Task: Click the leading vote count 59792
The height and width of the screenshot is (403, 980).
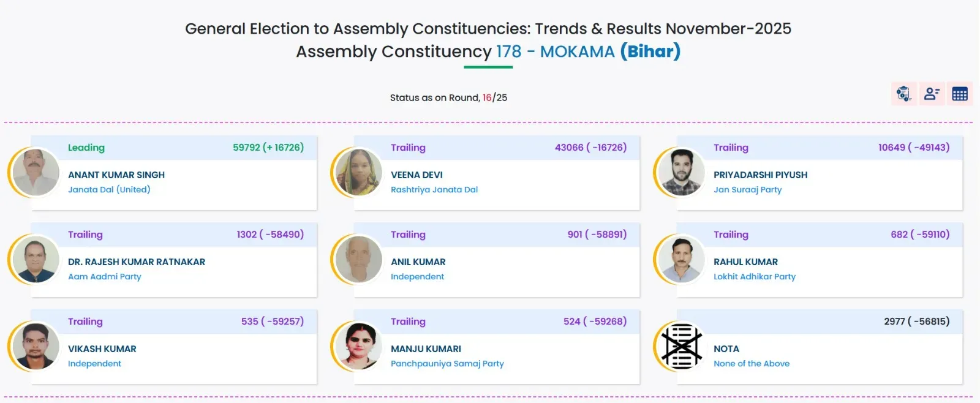Action: [x=246, y=148]
